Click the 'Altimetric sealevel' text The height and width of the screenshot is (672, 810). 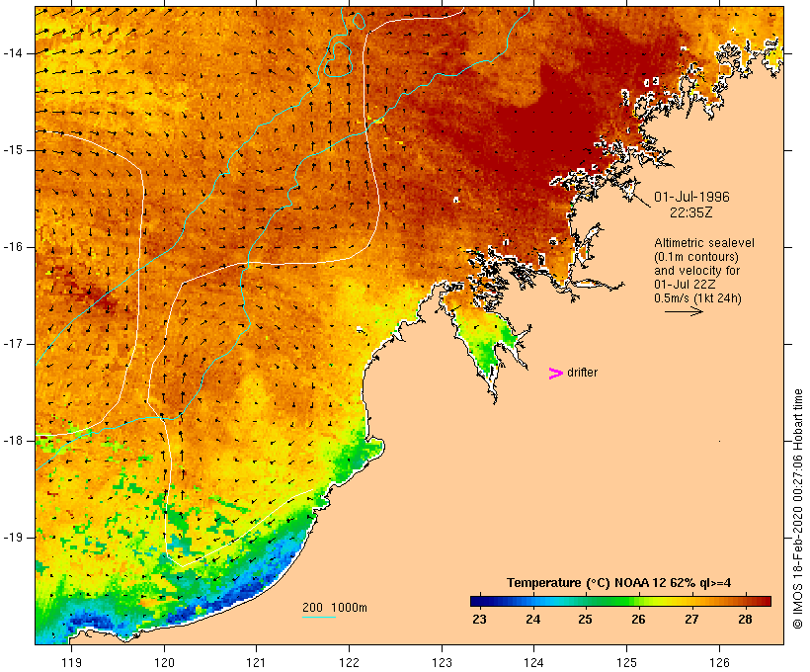pos(704,243)
